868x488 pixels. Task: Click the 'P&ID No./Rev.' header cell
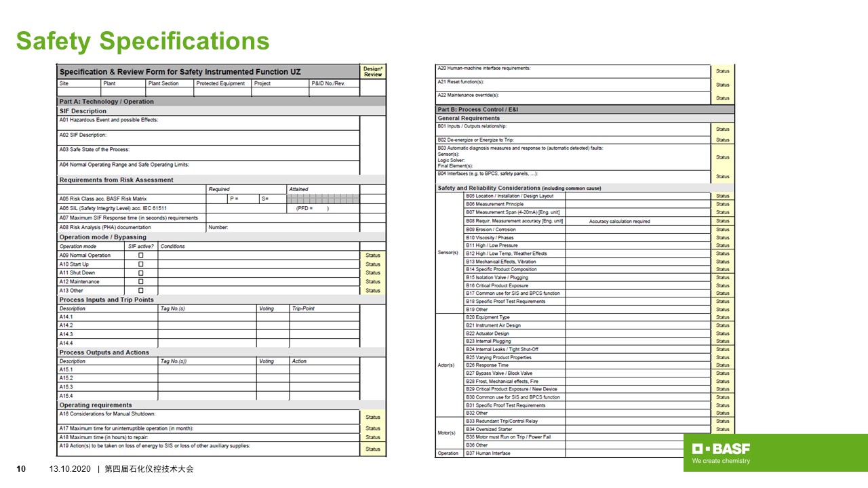[x=334, y=83]
